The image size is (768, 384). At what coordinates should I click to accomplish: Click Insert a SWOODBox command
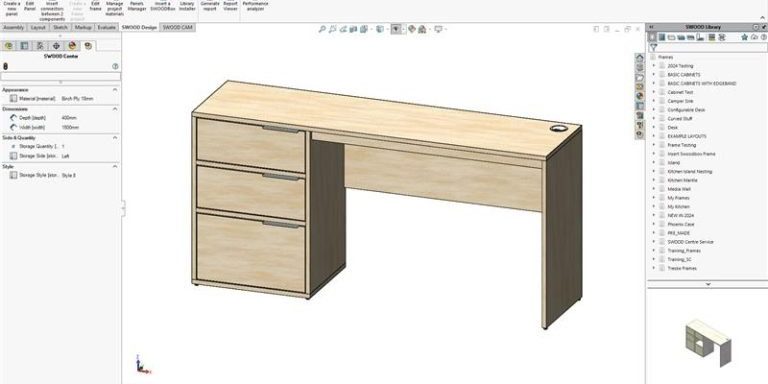[163, 6]
